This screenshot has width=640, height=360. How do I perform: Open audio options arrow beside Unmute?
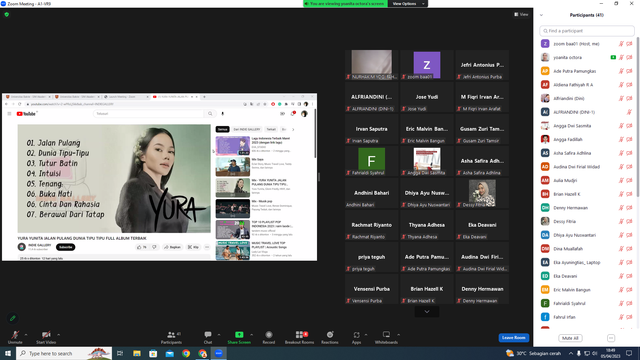26,335
